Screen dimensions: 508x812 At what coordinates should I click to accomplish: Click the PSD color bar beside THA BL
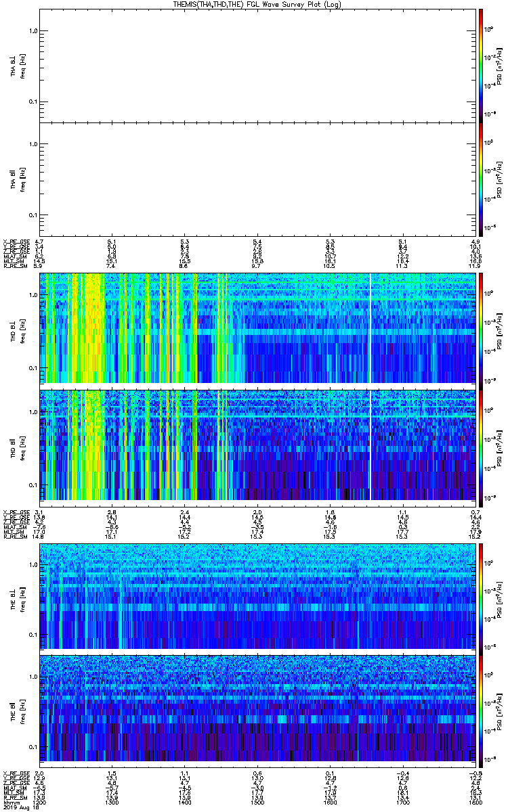(481, 64)
